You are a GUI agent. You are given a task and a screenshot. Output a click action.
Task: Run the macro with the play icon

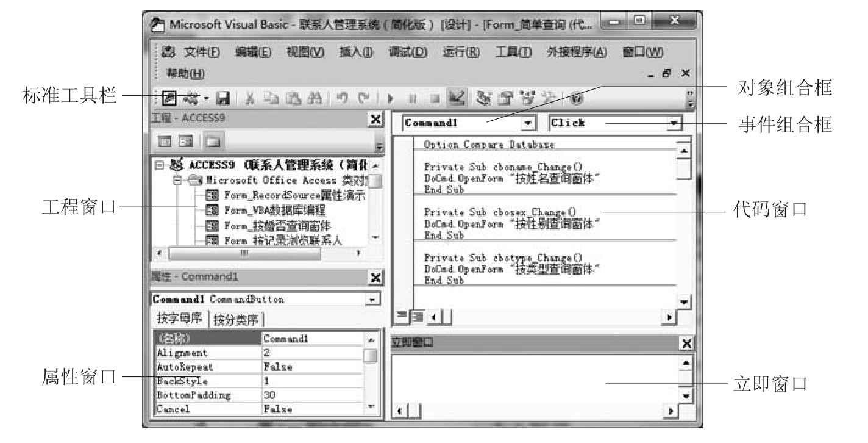[390, 97]
